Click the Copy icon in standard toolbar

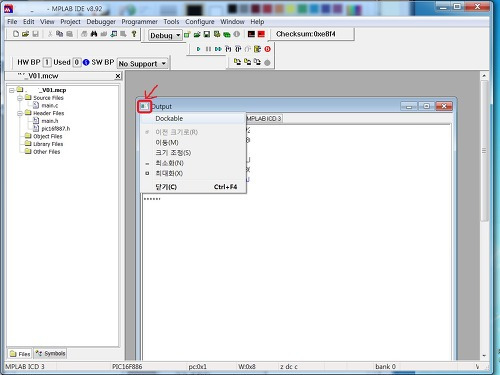[x=59, y=34]
